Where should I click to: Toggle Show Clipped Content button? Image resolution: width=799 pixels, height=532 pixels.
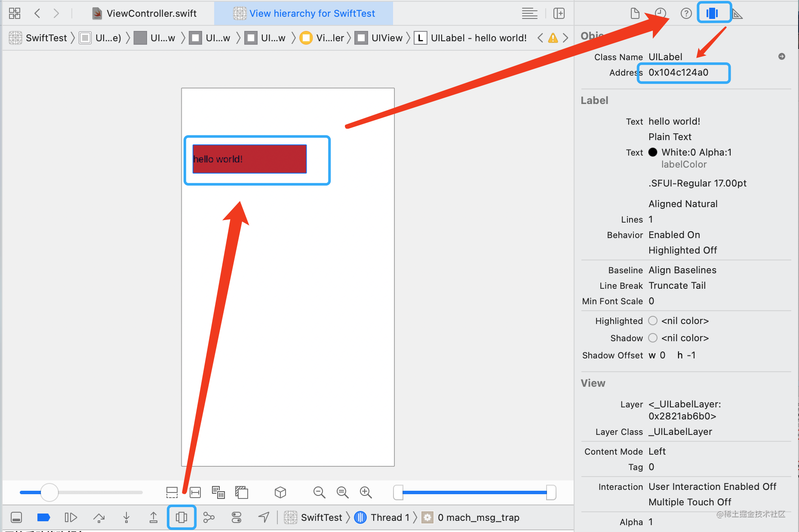pyautogui.click(x=172, y=492)
